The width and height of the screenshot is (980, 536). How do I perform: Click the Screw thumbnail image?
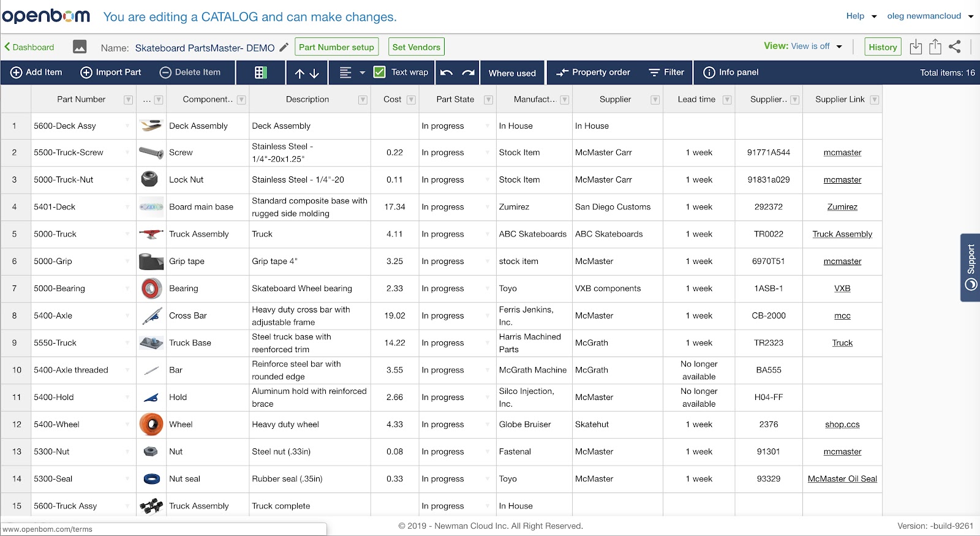point(151,153)
